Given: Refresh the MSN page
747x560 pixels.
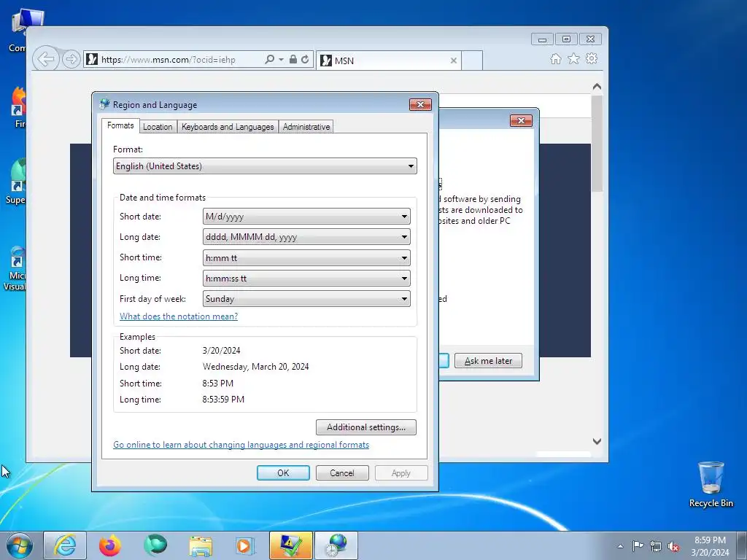Looking at the screenshot, I should [x=305, y=59].
